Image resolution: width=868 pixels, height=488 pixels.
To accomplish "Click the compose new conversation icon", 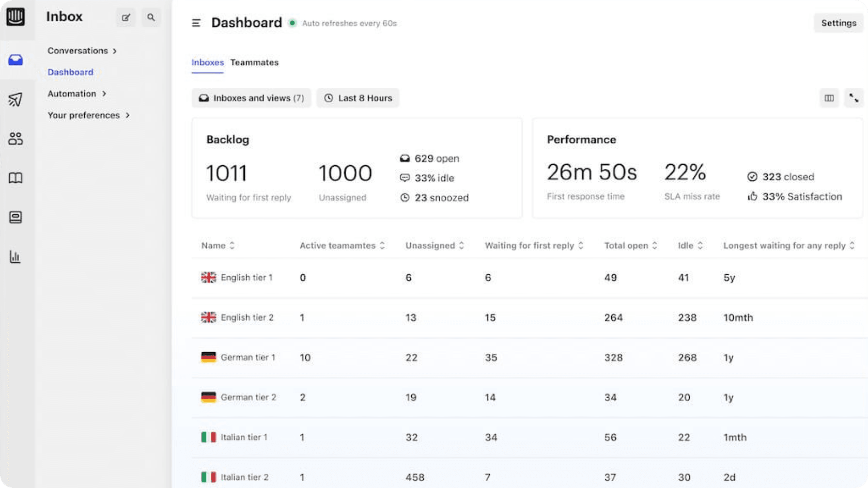I will [126, 18].
